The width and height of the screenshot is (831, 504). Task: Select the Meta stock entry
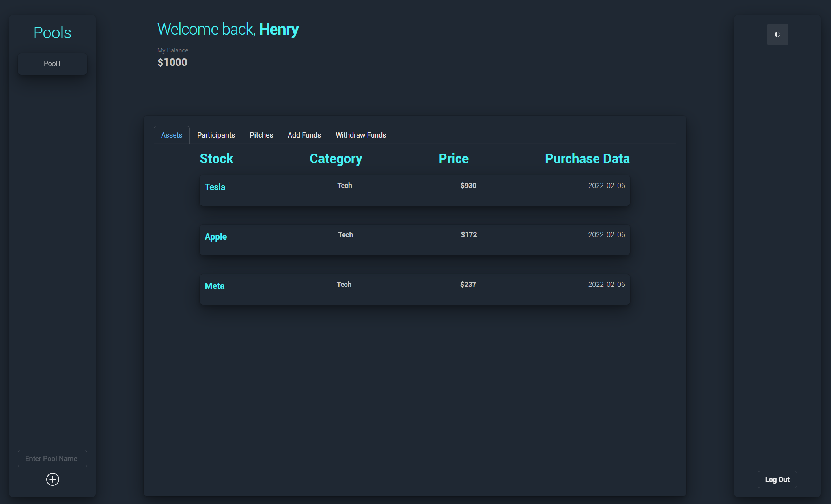215,286
